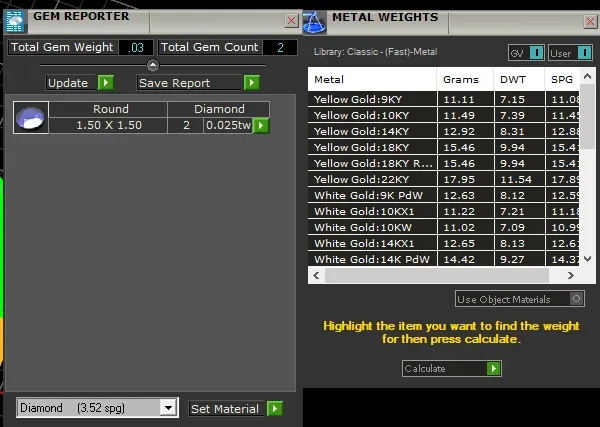This screenshot has width=600, height=427.
Task: Select the Yellow Gold:22KY row
Action: (x=444, y=179)
